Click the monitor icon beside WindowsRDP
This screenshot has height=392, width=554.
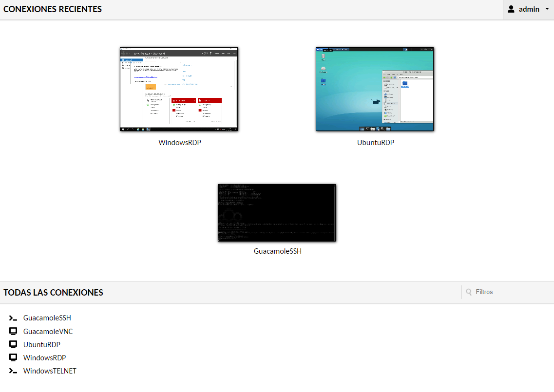(13, 357)
